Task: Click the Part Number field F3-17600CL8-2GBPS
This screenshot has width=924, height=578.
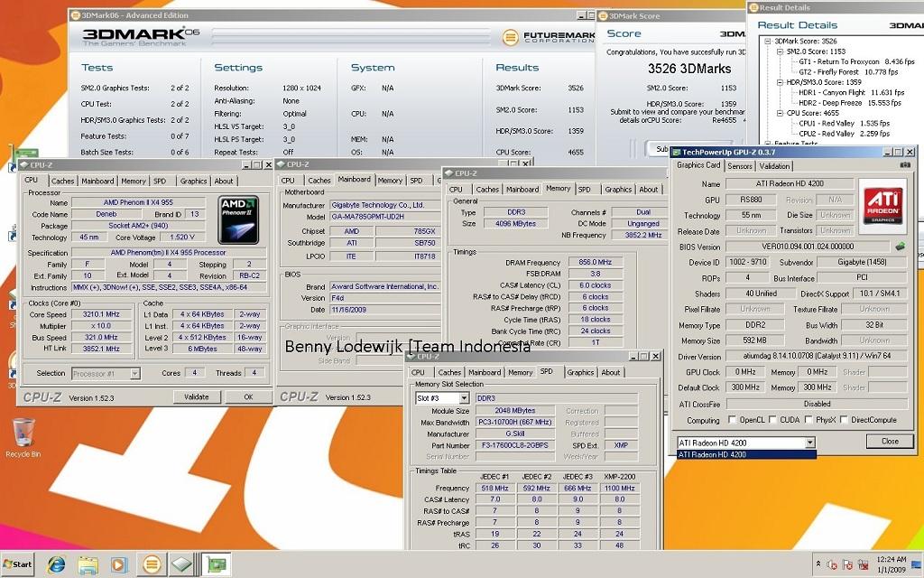Action: click(x=515, y=445)
